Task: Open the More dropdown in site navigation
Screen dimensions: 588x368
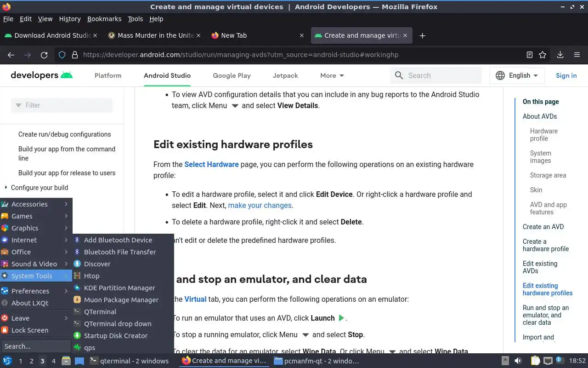Action: pos(332,75)
